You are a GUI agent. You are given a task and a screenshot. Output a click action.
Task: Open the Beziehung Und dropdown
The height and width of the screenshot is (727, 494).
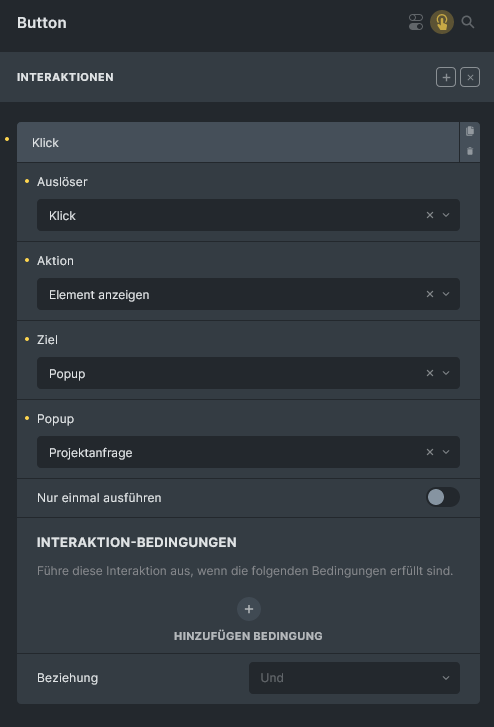354,678
